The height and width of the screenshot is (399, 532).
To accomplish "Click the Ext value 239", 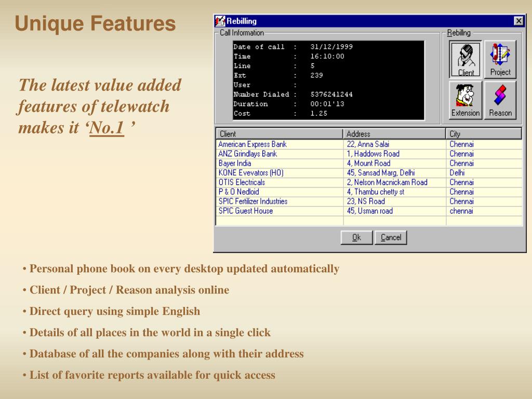I will click(x=316, y=75).
